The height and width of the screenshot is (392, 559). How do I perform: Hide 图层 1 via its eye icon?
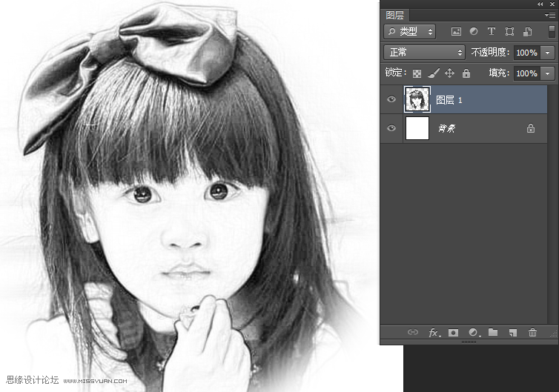coord(391,99)
